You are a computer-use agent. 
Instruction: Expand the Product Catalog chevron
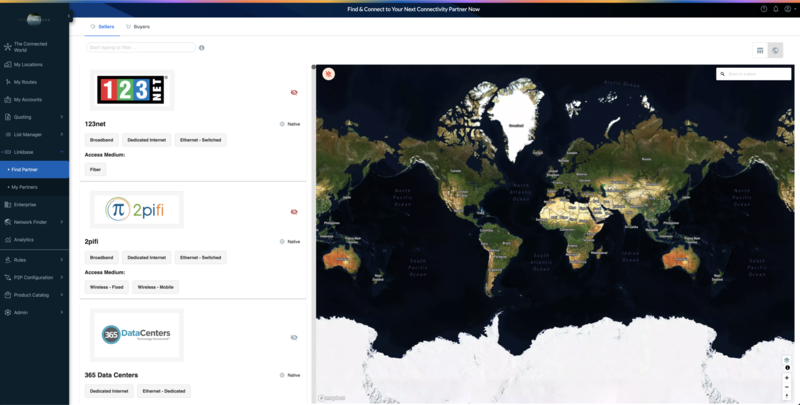pos(62,295)
